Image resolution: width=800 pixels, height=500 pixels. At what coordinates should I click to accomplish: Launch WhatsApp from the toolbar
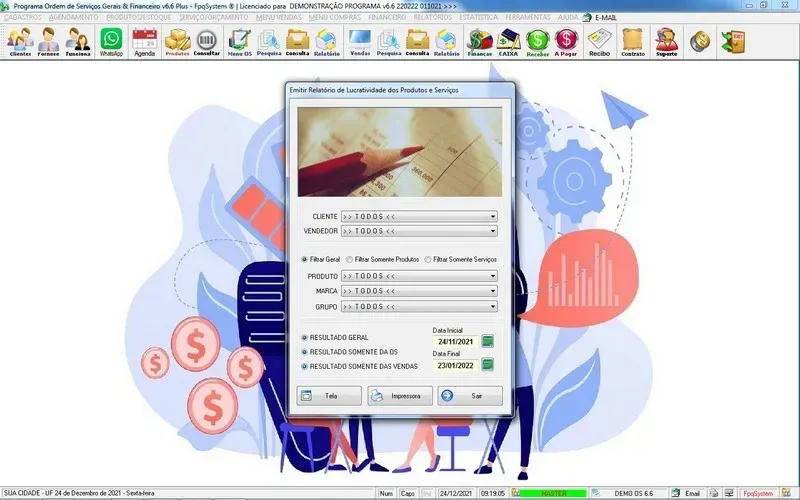[111, 41]
